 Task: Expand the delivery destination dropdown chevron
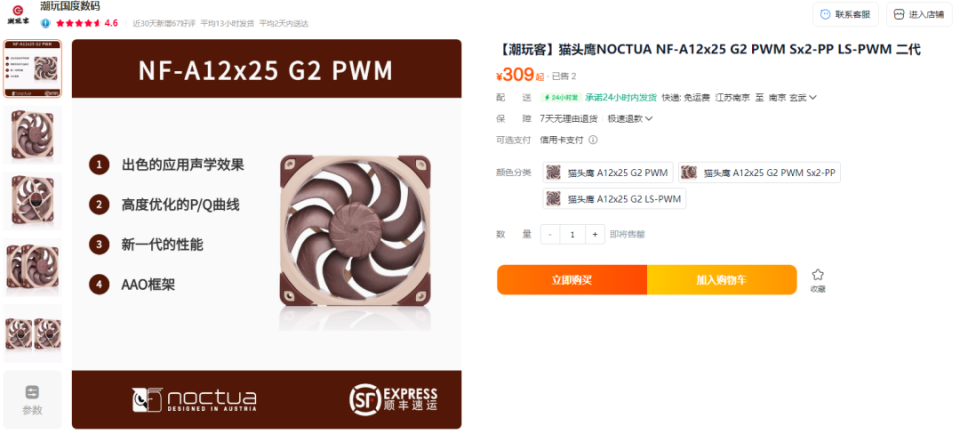click(x=813, y=97)
